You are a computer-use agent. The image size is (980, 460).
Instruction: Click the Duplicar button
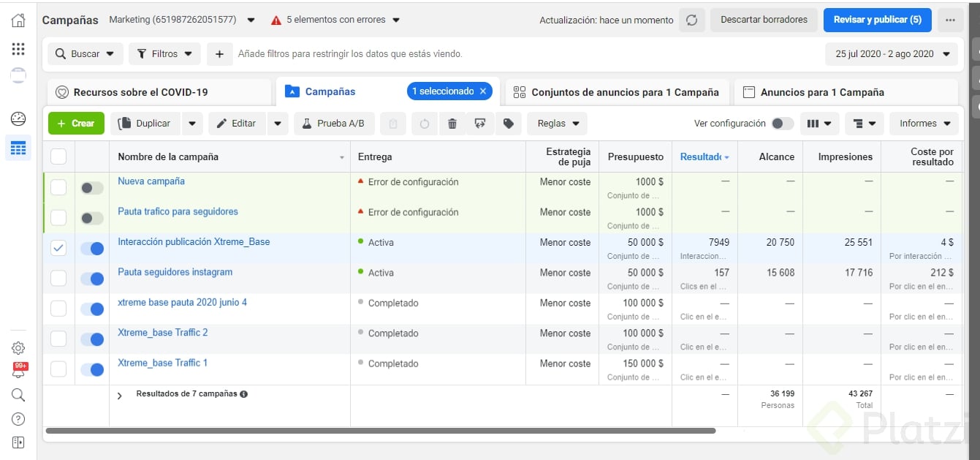pyautogui.click(x=145, y=124)
